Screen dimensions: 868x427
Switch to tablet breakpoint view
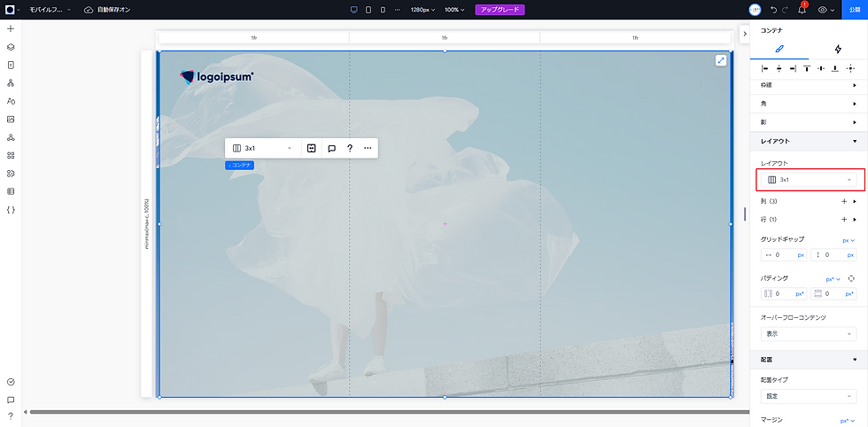pyautogui.click(x=368, y=10)
